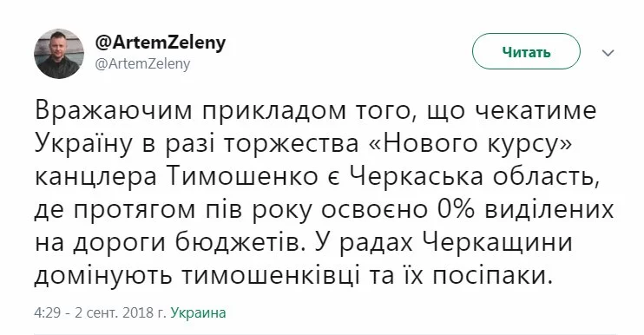Click the word "Вражаючим" in the tweet
Image resolution: width=644 pixels, height=335 pixels.
[114, 111]
